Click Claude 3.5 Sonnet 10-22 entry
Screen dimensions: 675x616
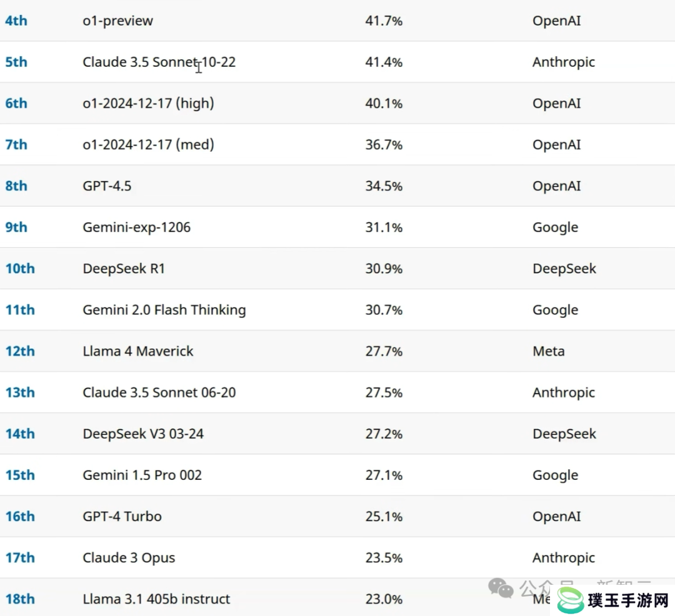click(x=159, y=62)
